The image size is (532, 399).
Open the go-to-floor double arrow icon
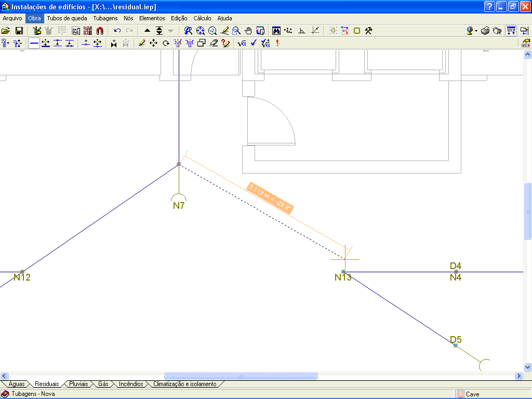159,31
